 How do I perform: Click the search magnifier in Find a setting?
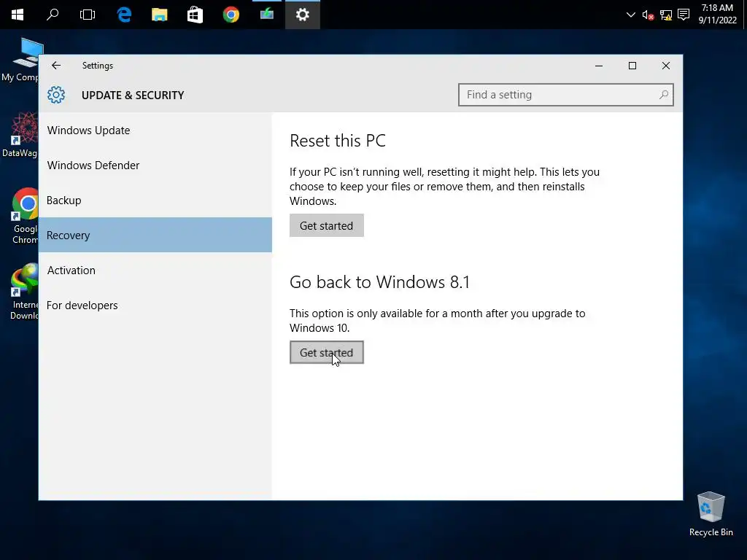pyautogui.click(x=664, y=95)
